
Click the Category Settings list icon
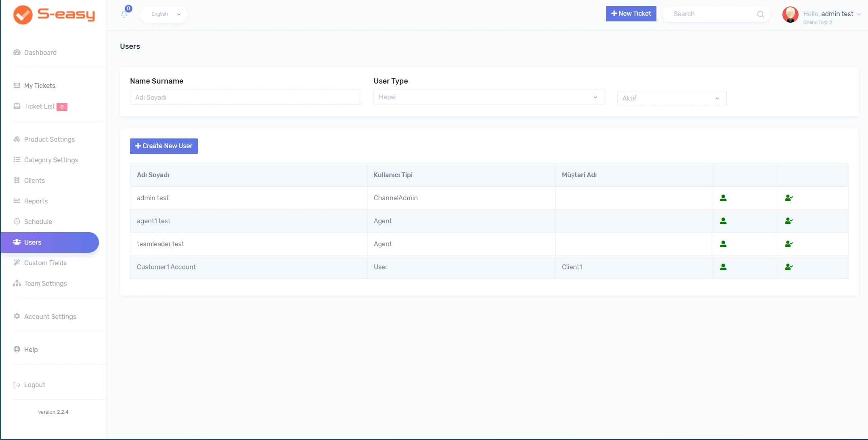(x=17, y=160)
